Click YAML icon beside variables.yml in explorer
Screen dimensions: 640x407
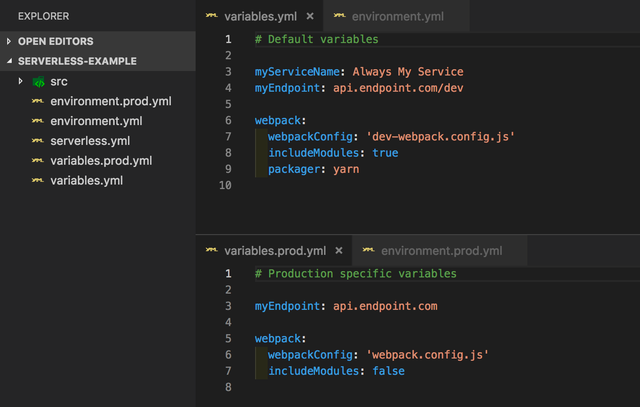coord(38,180)
